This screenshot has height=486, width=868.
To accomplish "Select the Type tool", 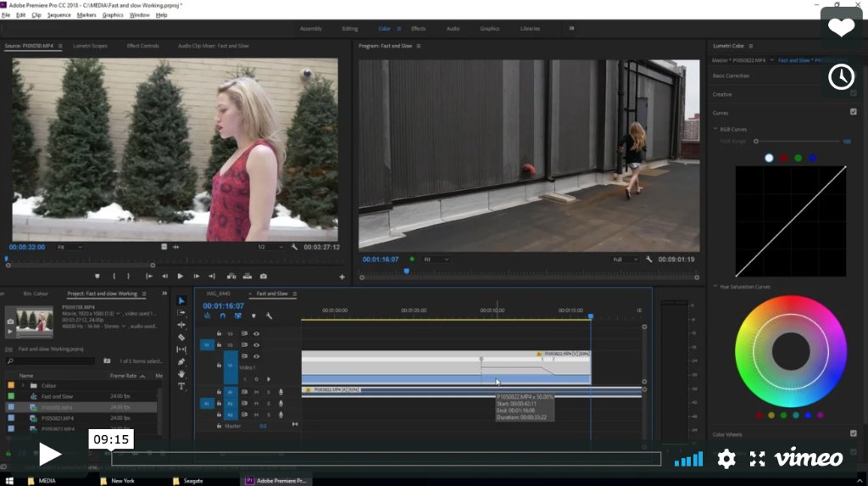I will (181, 386).
